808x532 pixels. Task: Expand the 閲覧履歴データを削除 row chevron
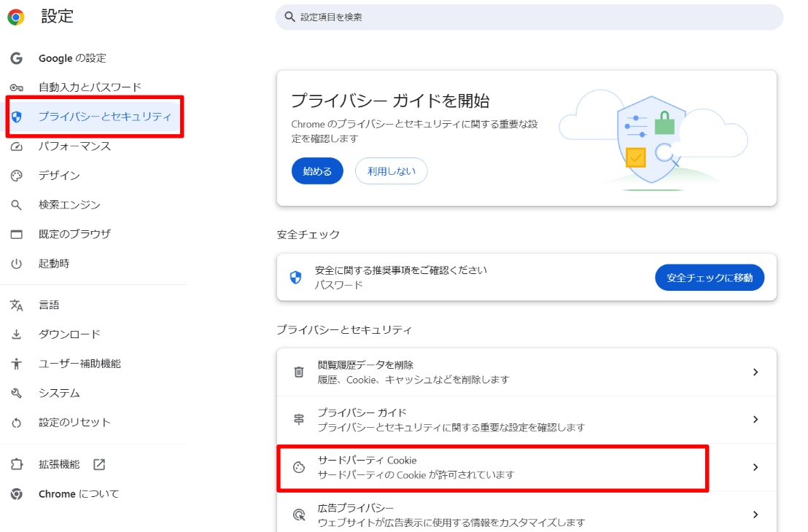pos(755,372)
